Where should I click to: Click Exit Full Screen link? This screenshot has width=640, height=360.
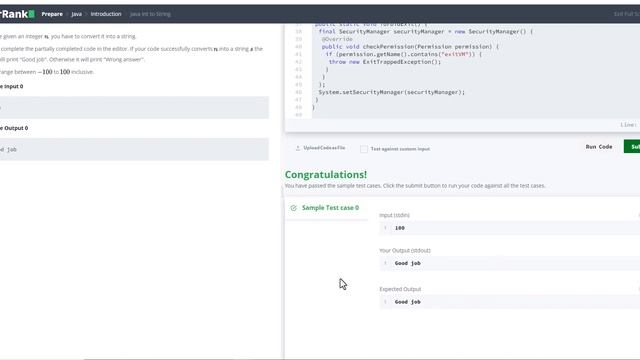click(627, 14)
